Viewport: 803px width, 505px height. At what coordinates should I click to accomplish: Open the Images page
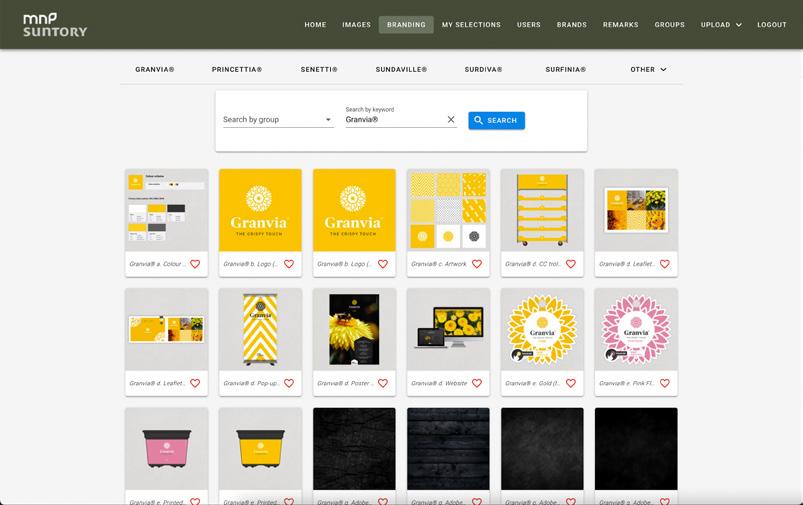point(356,25)
